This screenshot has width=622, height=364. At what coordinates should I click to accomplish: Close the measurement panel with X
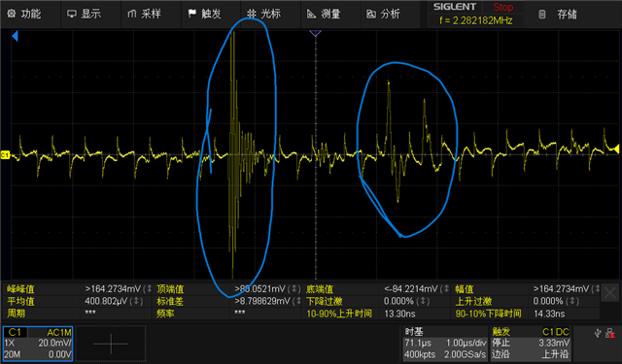[x=610, y=293]
